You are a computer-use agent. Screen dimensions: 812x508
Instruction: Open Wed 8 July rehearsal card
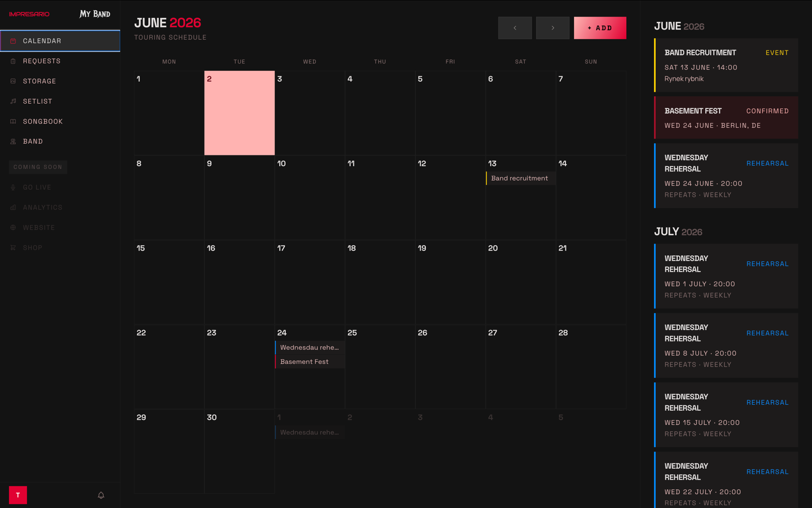tap(726, 346)
